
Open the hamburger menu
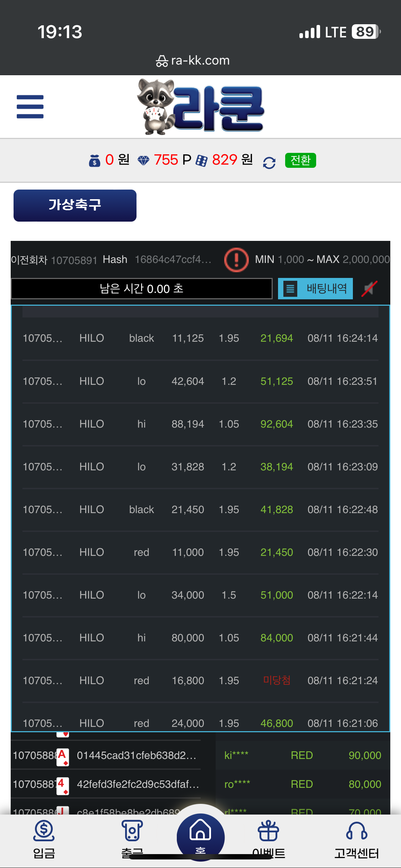point(30,107)
